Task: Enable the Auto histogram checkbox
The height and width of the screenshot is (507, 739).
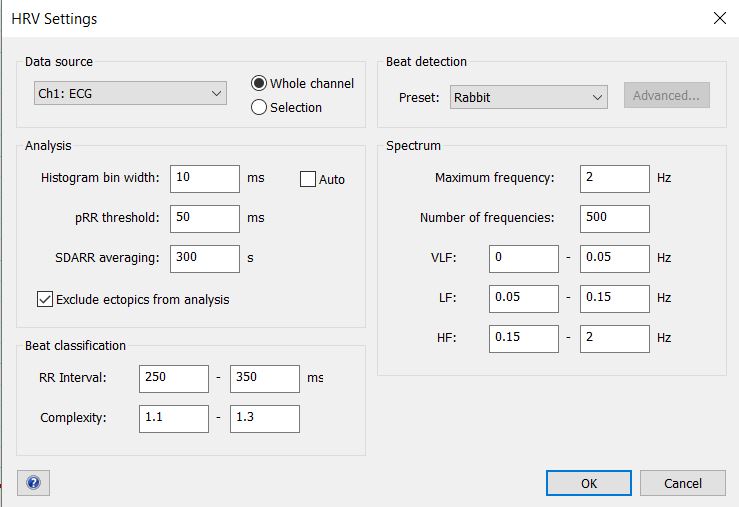Action: pyautogui.click(x=308, y=179)
